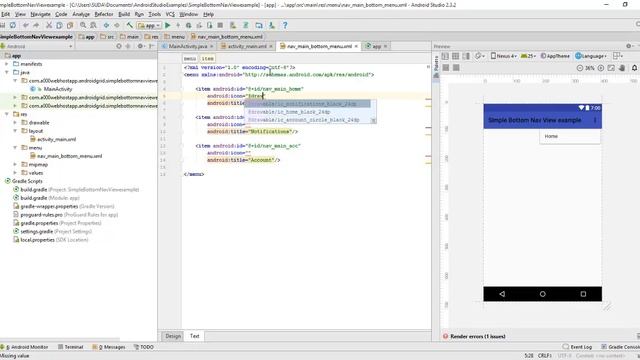This screenshot has height=360, width=640.
Task: Toggle the third design surface view icon
Action: click(466, 56)
